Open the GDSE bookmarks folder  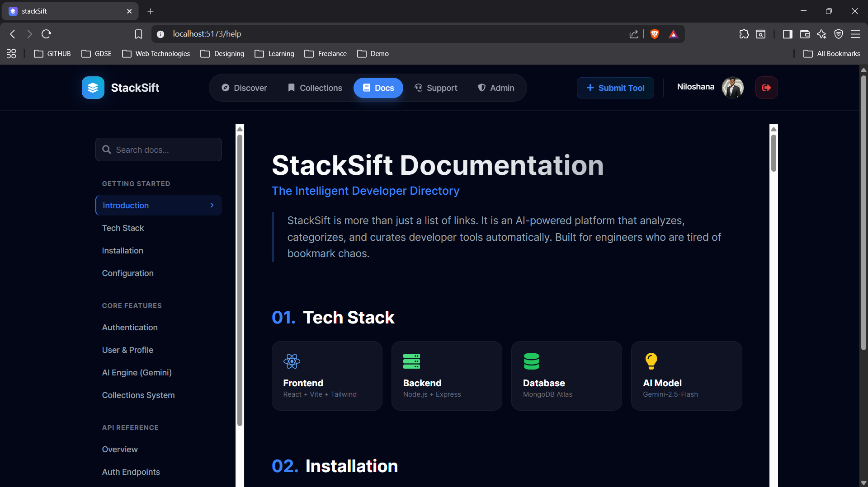pos(96,54)
